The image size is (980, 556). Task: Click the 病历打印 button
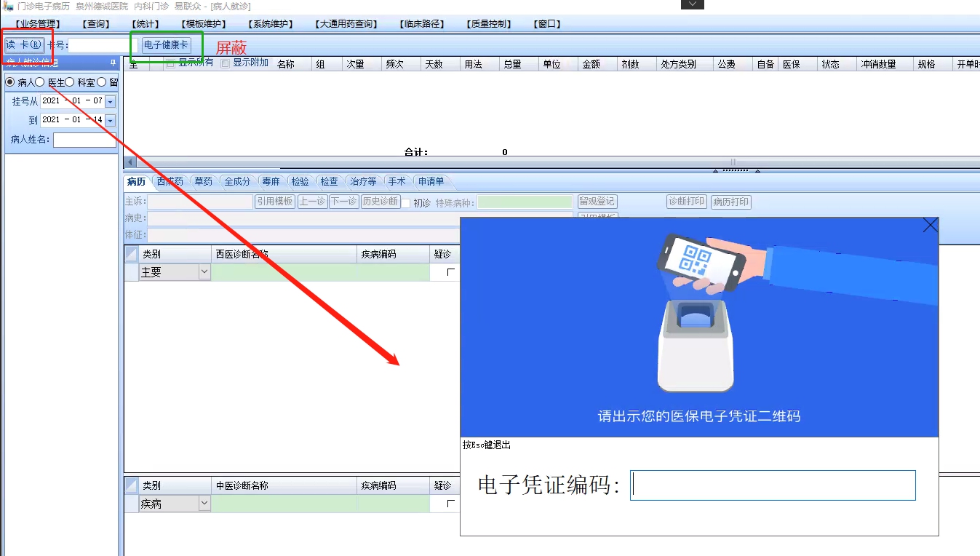click(x=731, y=202)
